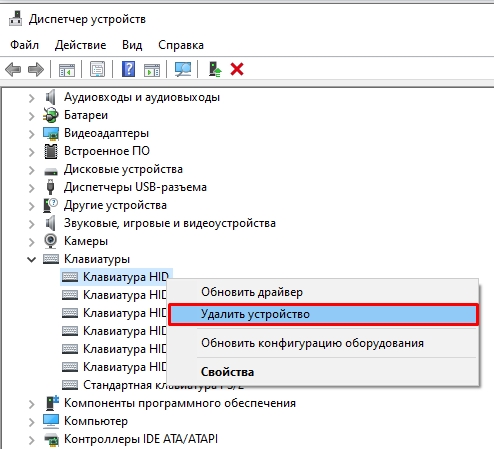
Task: Toggle the console tree pane toolbar icon
Action: [x=67, y=70]
